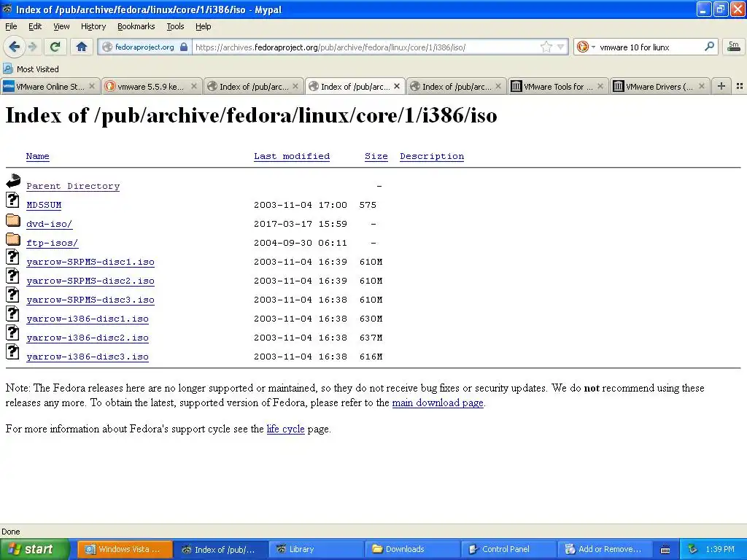Open the address bar history dropdown
This screenshot has height=560, width=747.
(561, 47)
